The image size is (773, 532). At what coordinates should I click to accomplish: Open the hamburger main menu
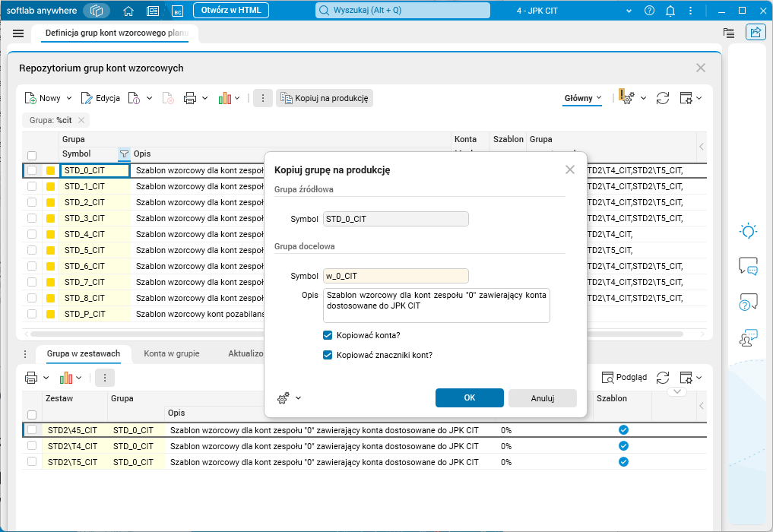tap(18, 33)
